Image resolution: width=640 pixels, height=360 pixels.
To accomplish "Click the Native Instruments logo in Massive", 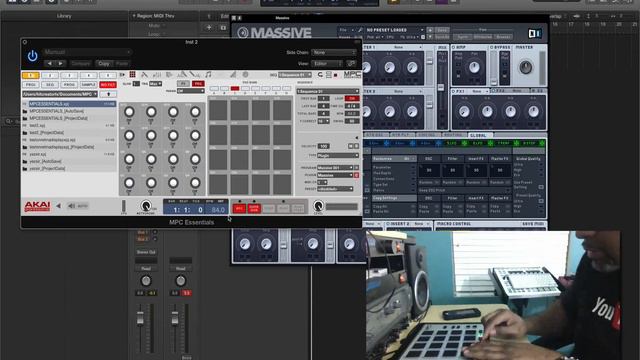I will pos(535,33).
